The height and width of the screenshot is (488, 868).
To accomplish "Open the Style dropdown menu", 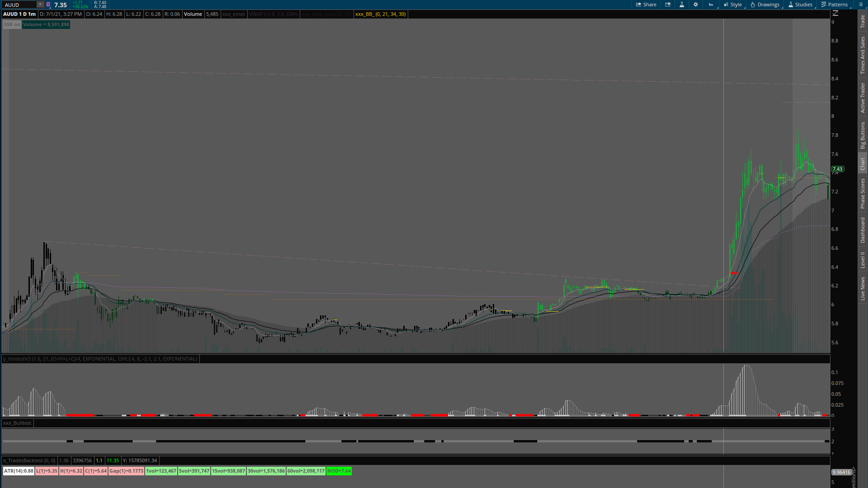I will [733, 5].
